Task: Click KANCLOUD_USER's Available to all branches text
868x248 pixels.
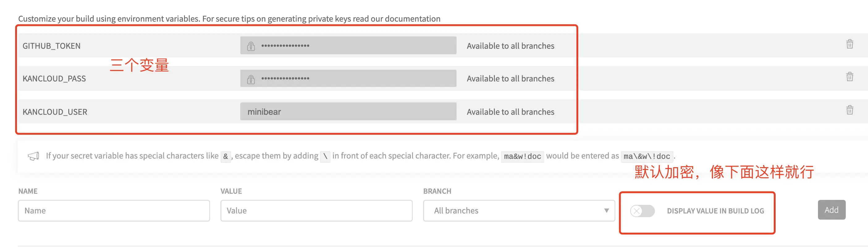Action: 510,112
